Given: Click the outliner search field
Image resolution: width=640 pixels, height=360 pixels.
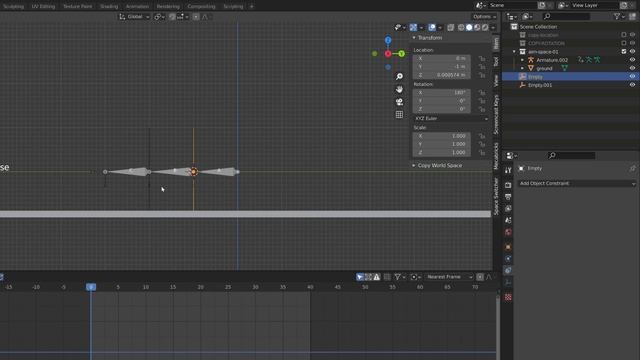Looking at the screenshot, I should pos(566,16).
